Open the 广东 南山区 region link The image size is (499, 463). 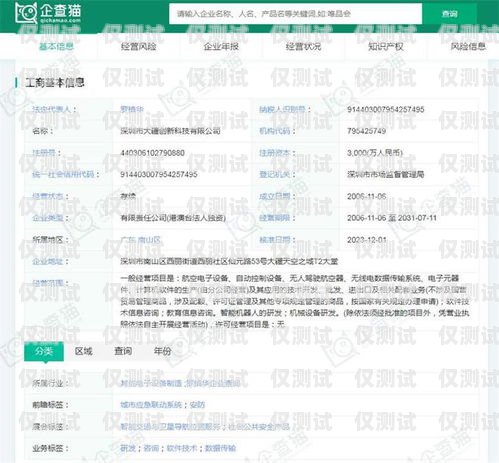140,239
